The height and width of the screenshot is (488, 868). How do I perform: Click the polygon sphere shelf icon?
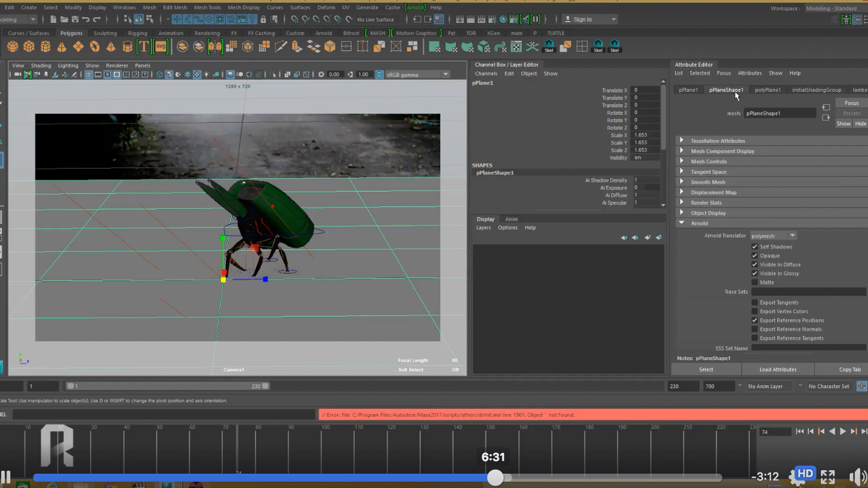click(13, 47)
